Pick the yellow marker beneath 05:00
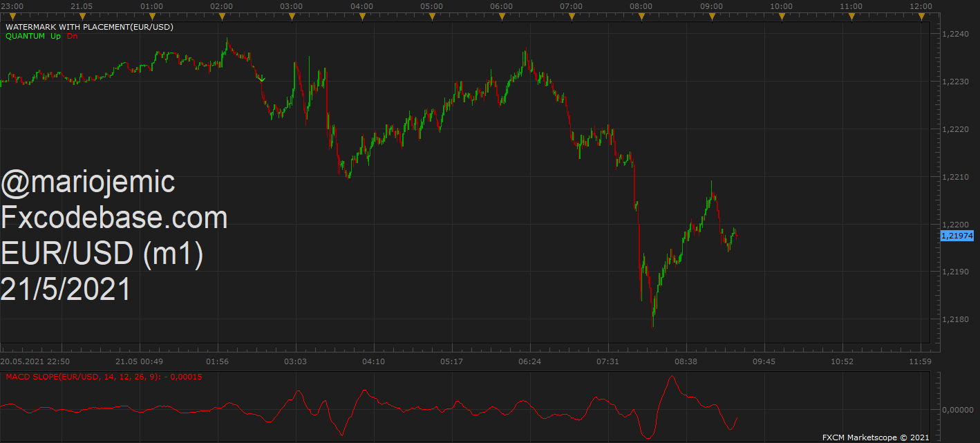The image size is (980, 443). point(431,17)
